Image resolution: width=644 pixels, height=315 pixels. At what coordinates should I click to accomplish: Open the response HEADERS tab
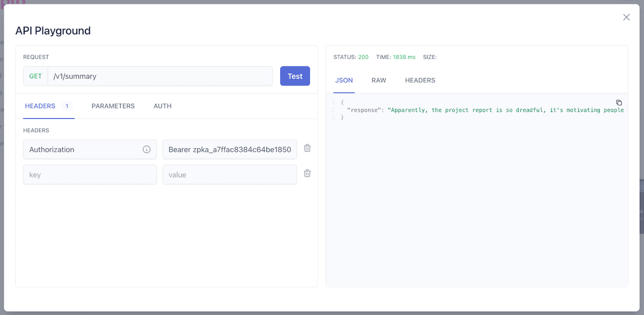(x=420, y=80)
